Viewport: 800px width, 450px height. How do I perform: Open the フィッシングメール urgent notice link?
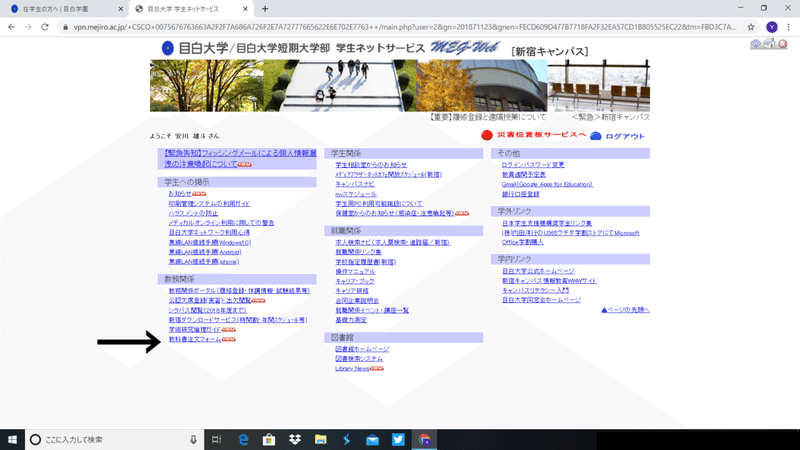coord(240,158)
